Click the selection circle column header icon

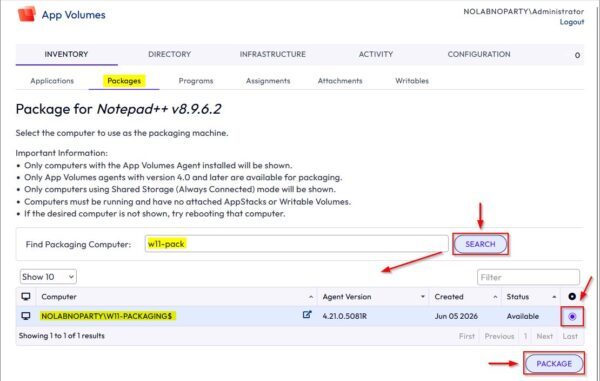(x=572, y=296)
